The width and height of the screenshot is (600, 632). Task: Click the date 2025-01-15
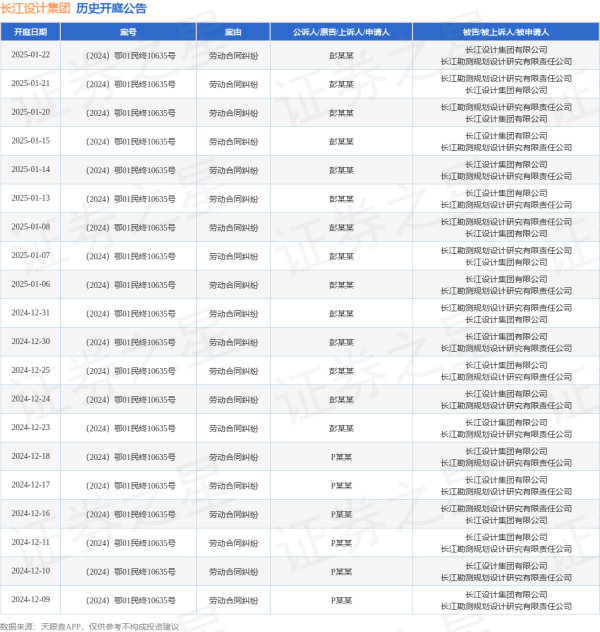pyautogui.click(x=31, y=141)
